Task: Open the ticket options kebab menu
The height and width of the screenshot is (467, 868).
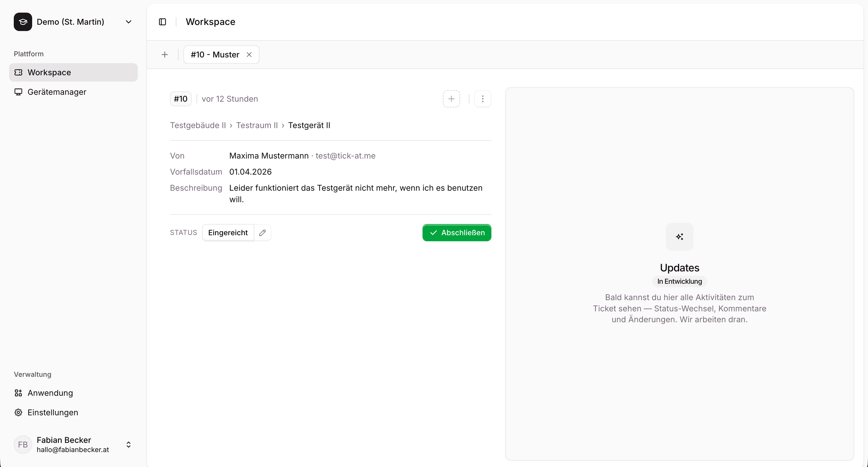Action: 483,99
